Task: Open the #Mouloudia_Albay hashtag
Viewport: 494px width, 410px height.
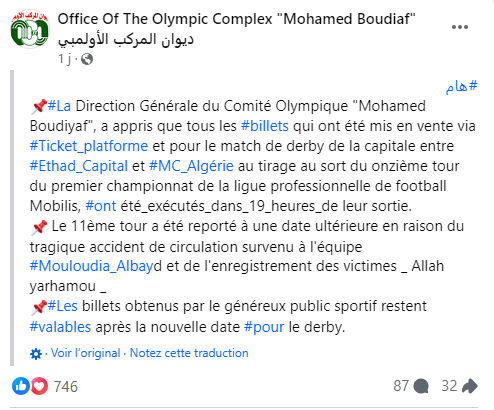Action: click(92, 266)
